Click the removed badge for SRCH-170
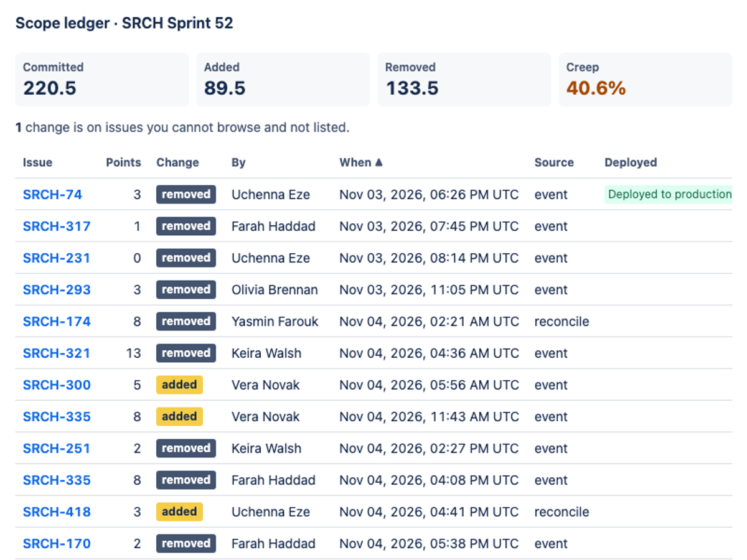 point(186,544)
